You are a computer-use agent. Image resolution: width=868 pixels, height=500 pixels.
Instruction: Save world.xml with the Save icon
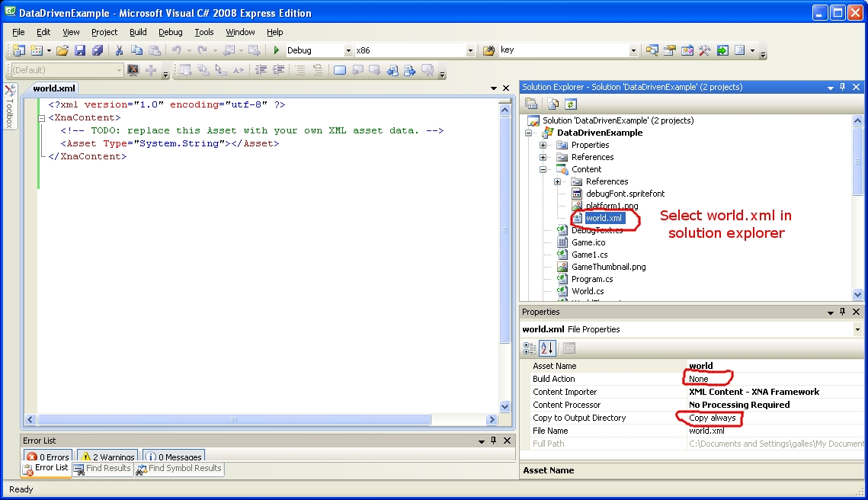(80, 50)
